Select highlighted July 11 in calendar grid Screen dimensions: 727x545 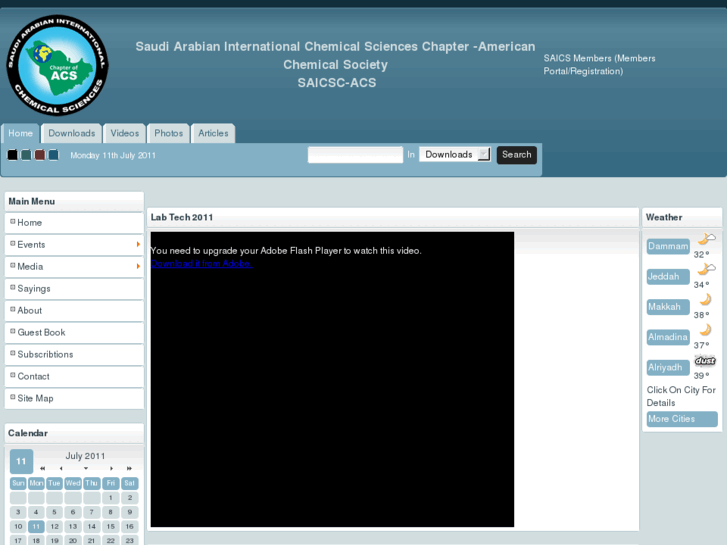click(36, 526)
